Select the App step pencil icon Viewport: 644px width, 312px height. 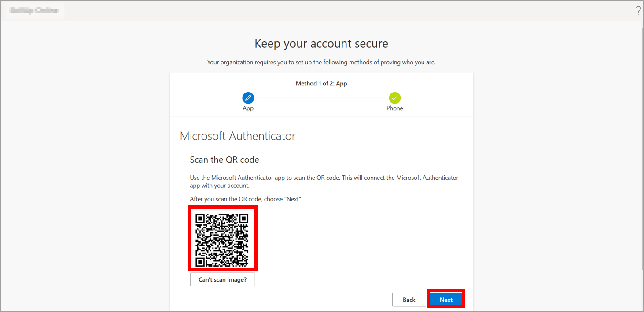[x=248, y=98]
